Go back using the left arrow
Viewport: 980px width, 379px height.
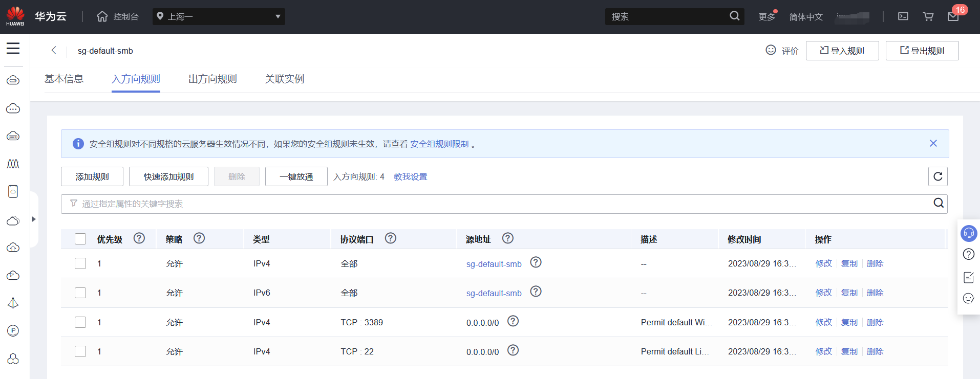click(54, 50)
